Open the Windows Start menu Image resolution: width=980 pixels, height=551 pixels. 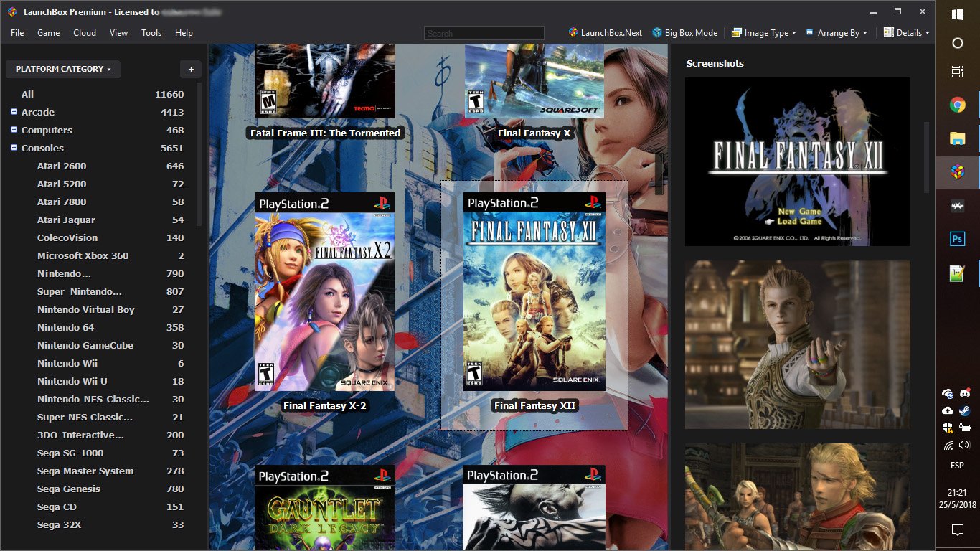[x=957, y=14]
